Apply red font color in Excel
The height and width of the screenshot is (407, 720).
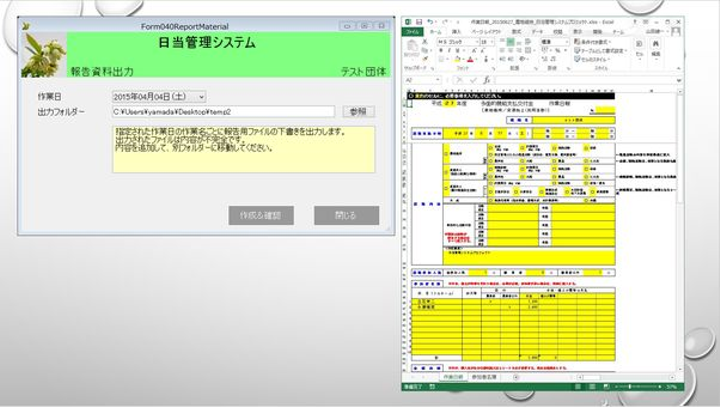[x=470, y=59]
